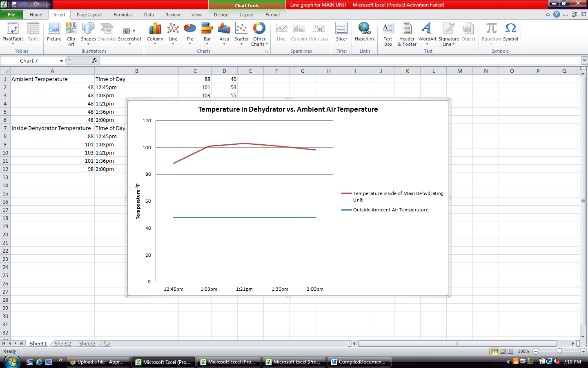The image size is (588, 368).
Task: Open the File menu
Action: [x=11, y=15]
